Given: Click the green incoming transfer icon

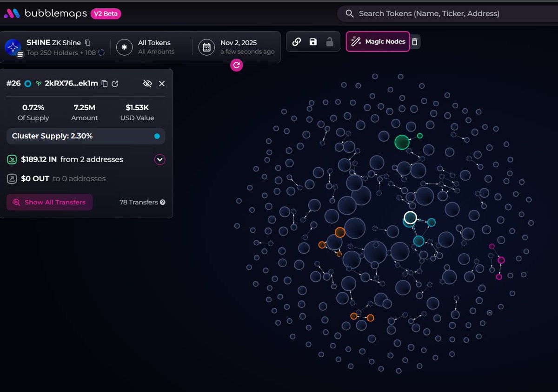Looking at the screenshot, I should click(x=12, y=160).
